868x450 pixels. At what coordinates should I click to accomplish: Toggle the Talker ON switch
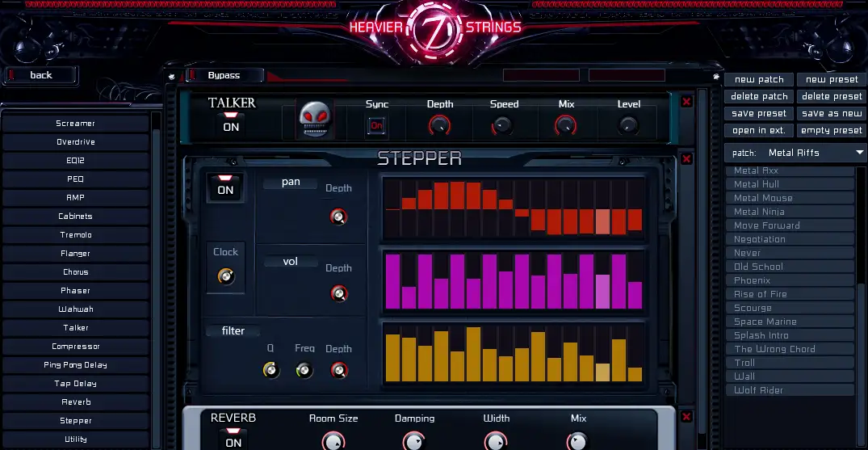231,124
